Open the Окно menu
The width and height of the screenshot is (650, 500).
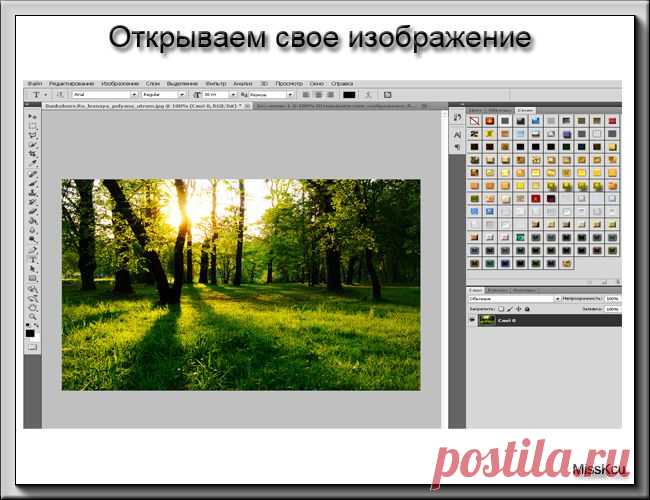pos(317,83)
